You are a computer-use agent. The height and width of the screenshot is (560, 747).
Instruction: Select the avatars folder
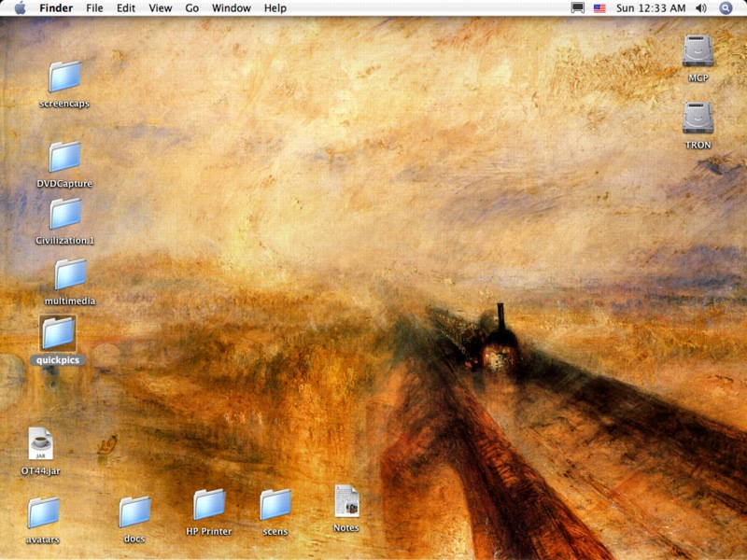point(43,512)
